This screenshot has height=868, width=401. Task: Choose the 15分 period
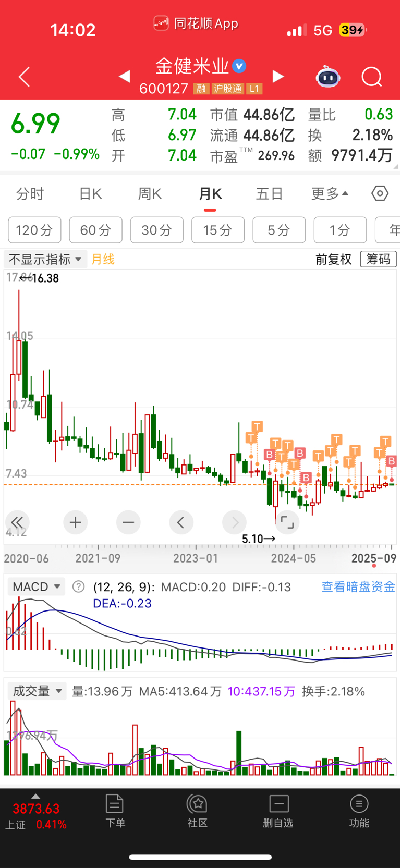tap(218, 230)
